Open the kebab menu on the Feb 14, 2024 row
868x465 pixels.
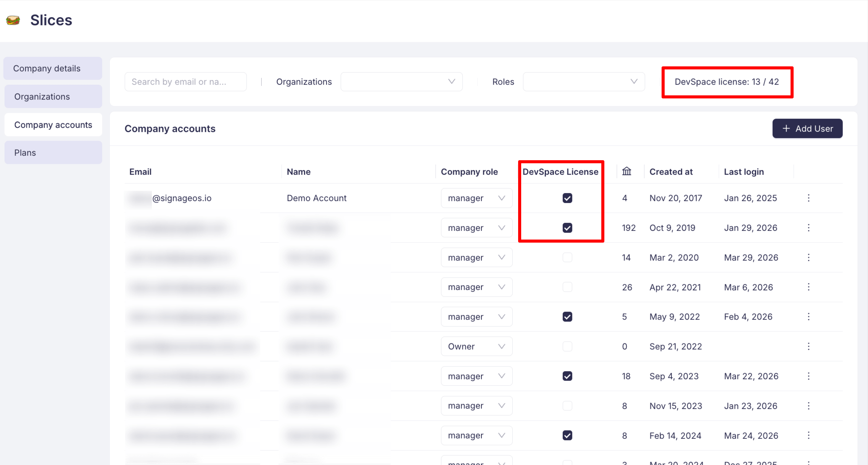coord(809,435)
